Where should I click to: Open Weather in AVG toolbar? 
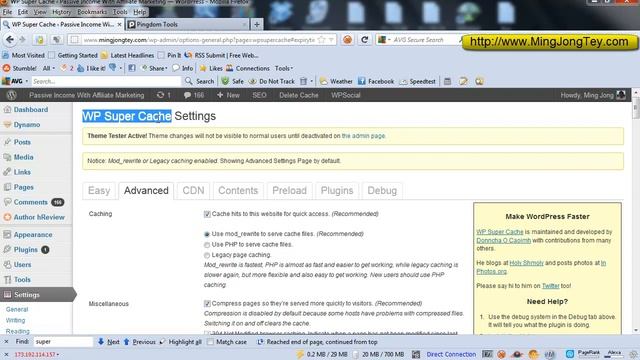click(336, 81)
